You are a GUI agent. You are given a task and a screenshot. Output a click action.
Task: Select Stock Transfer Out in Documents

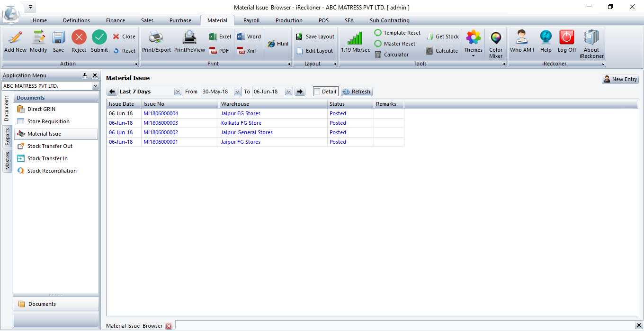click(50, 146)
